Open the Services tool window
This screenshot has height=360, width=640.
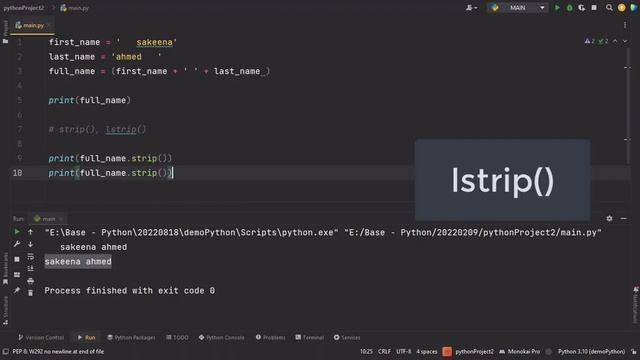pyautogui.click(x=347, y=338)
